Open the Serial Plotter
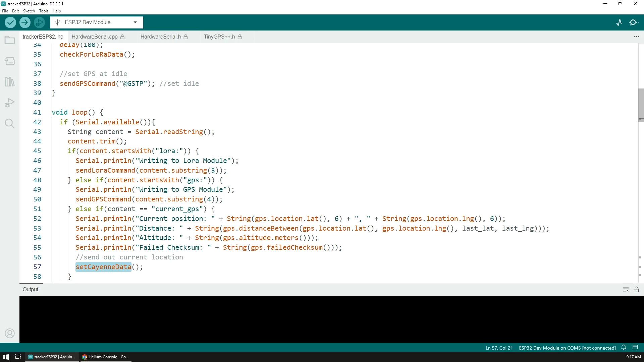Image resolution: width=644 pixels, height=362 pixels. pos(619,22)
